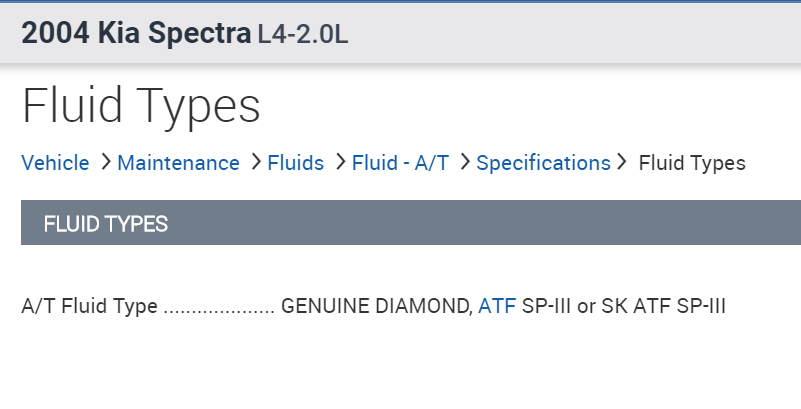Click the SK ATF SP-III text
Image resolution: width=801 pixels, height=409 pixels.
663,306
